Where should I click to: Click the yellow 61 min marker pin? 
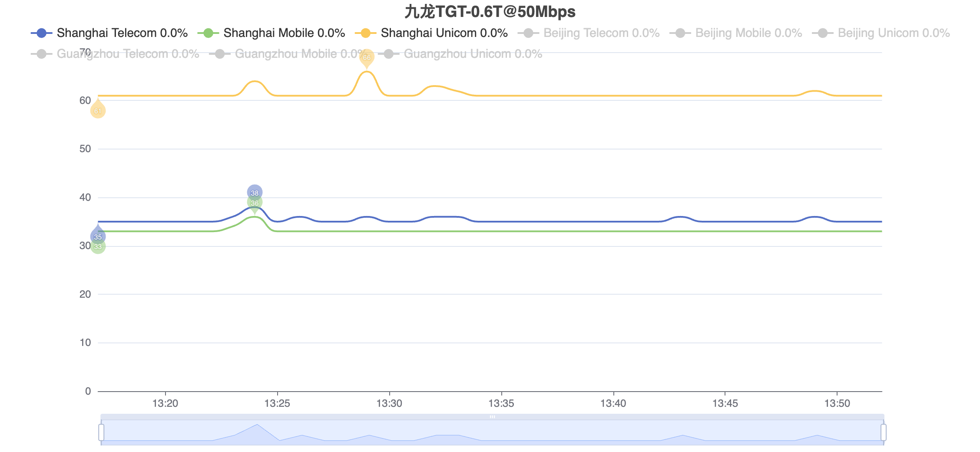[x=98, y=110]
